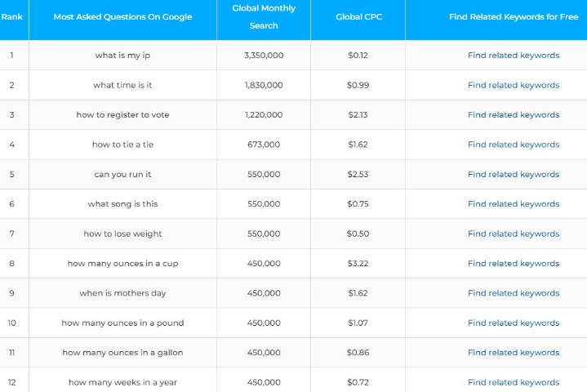Screen dimensions: 587x392
Task: Open related keywords for 'how many ounces in a cup'
Action: tap(514, 264)
